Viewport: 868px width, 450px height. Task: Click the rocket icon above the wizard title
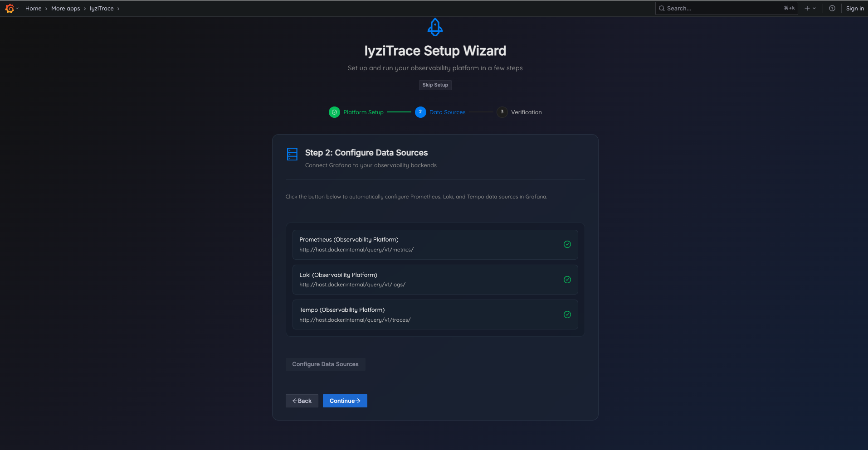tap(435, 27)
